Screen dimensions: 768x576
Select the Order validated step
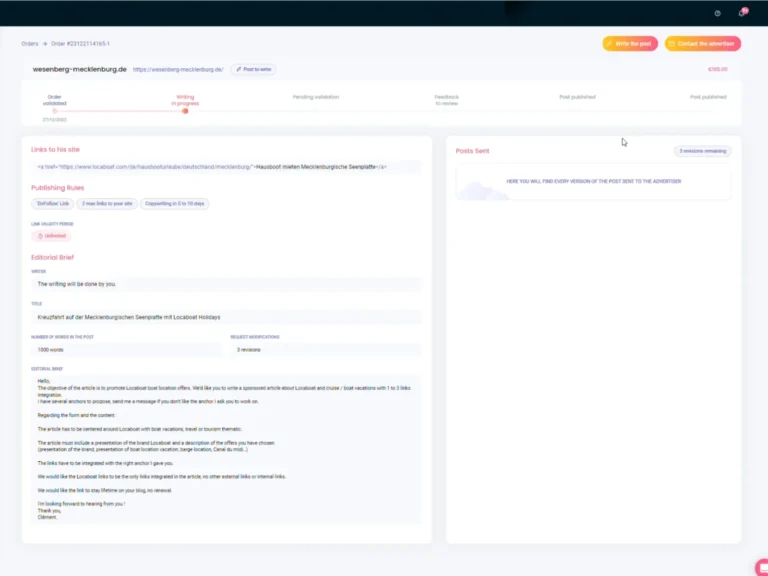54,100
